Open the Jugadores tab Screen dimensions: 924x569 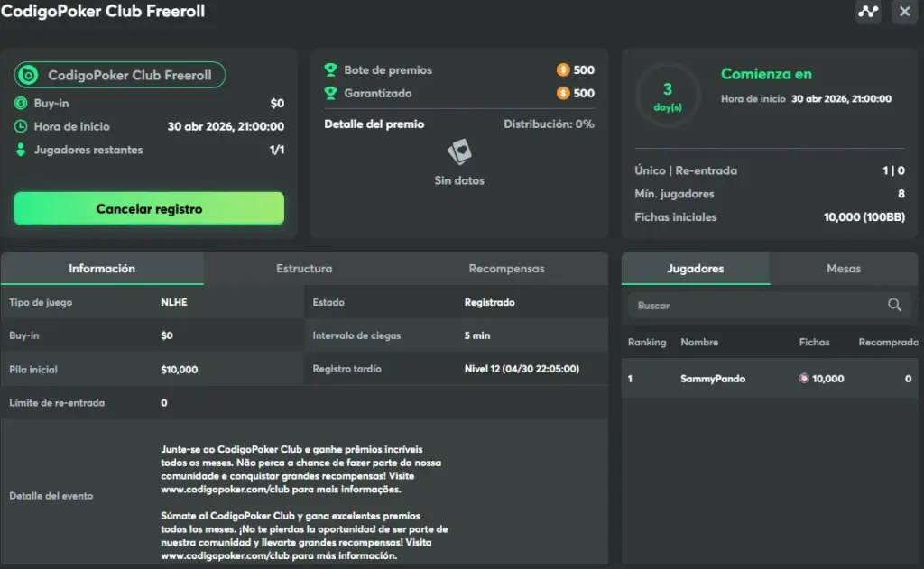click(696, 269)
